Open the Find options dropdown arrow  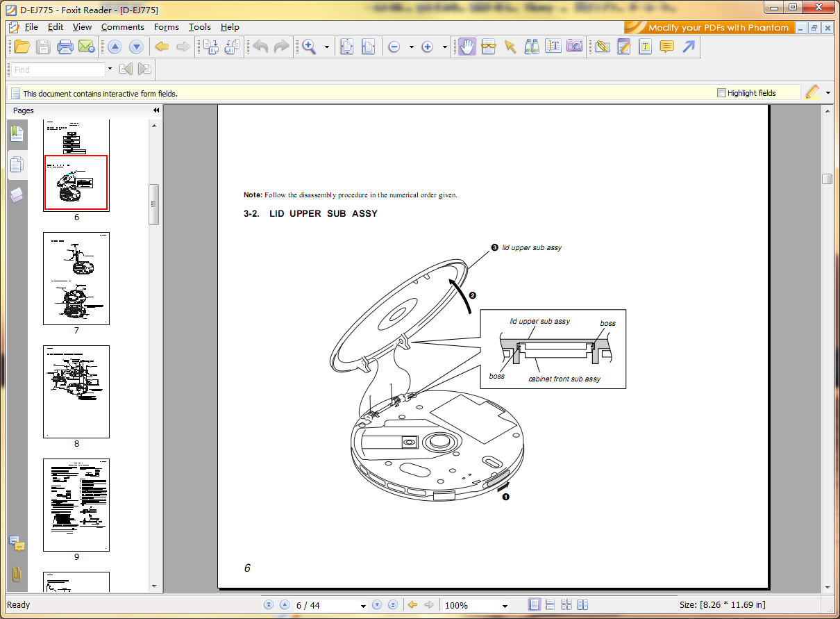pos(110,69)
